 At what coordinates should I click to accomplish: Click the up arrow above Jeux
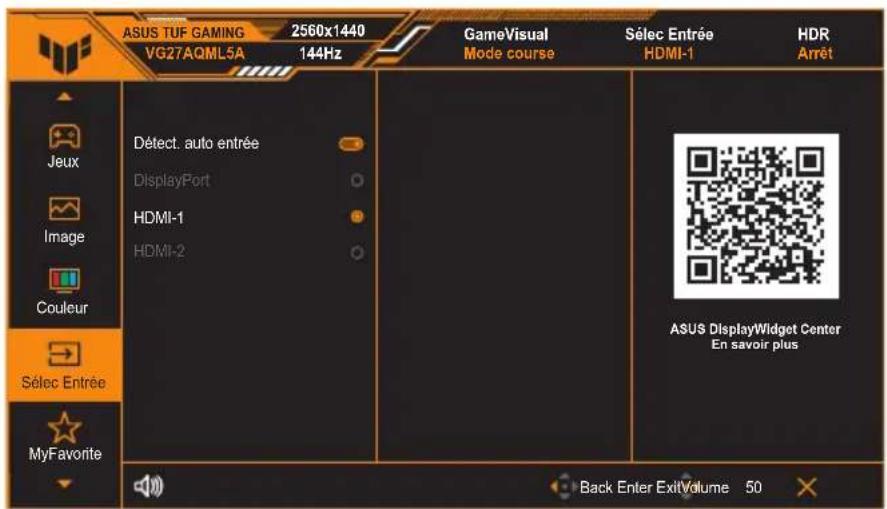pyautogui.click(x=64, y=97)
